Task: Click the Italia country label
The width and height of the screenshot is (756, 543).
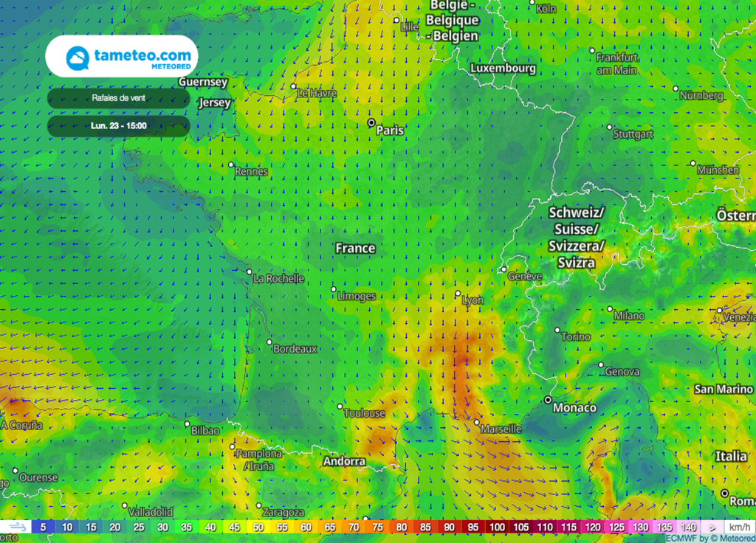Action: click(x=731, y=456)
